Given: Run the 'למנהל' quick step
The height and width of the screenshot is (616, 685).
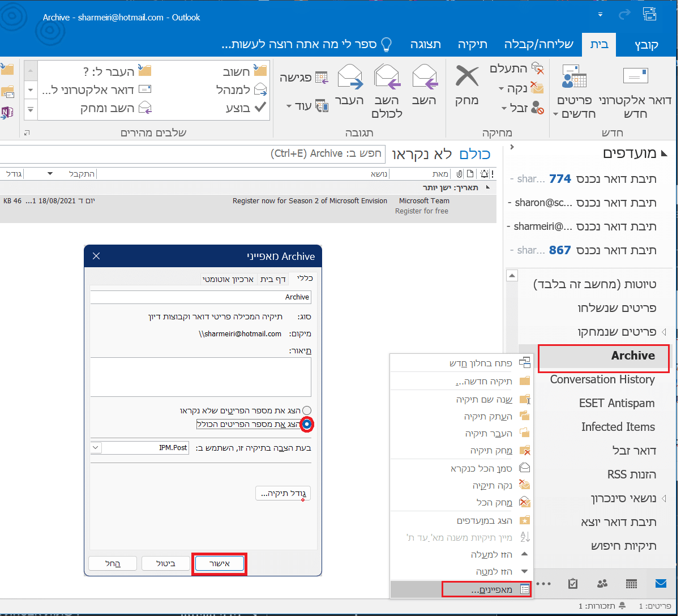Looking at the screenshot, I should 242,89.
